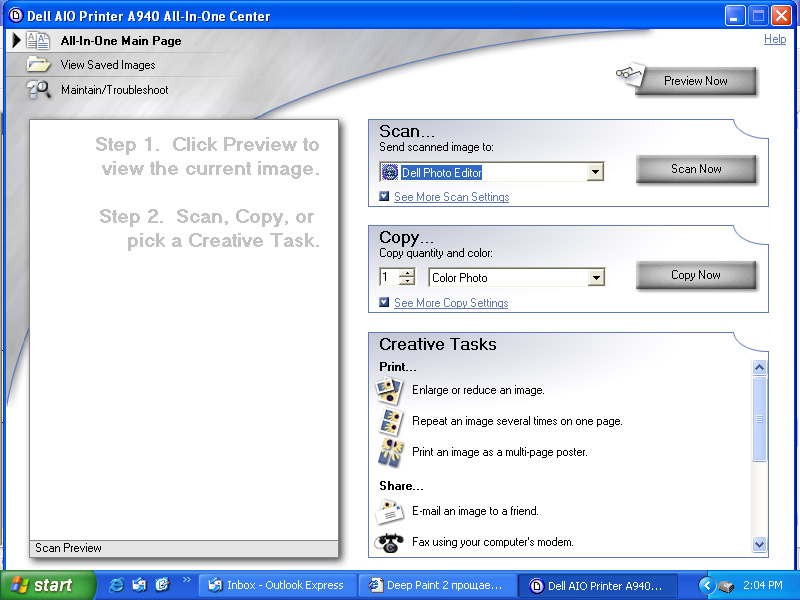The width and height of the screenshot is (800, 600).
Task: Switch to Deep Paint 2 taskbar window
Action: 436,585
